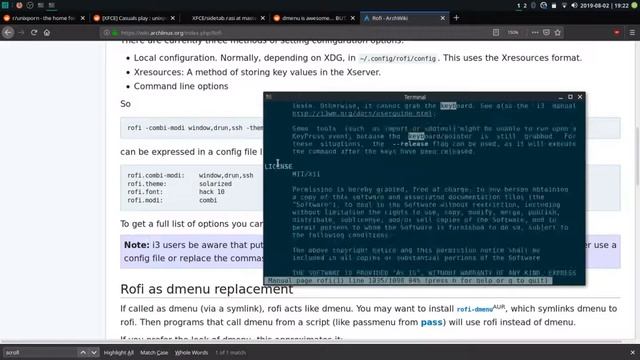Bookmark this page with the star
The width and height of the screenshot is (640, 360).
point(558,32)
